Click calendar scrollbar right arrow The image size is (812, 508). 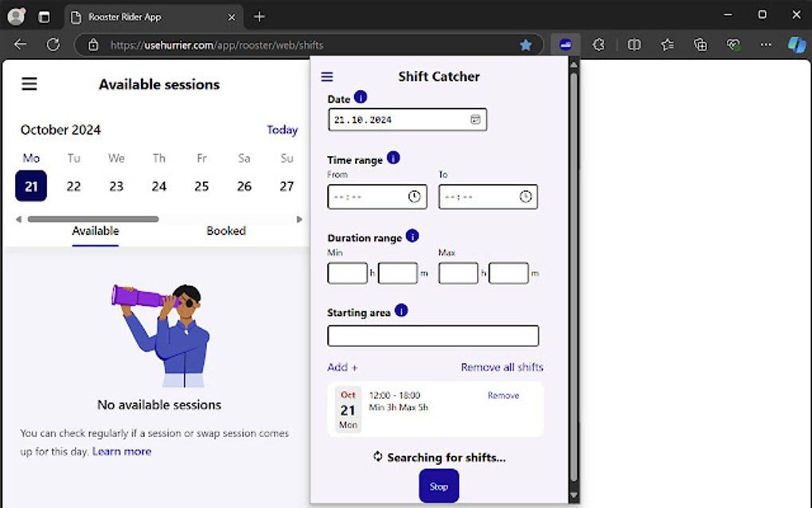click(299, 219)
